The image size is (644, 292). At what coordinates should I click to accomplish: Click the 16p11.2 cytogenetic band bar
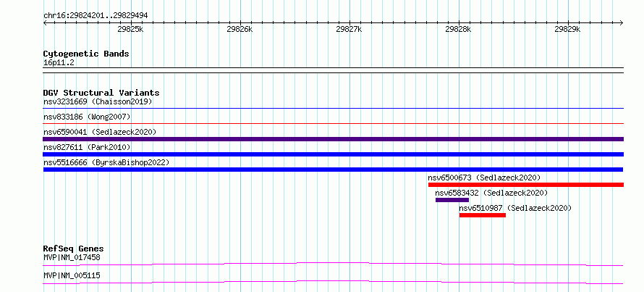[x=333, y=70]
